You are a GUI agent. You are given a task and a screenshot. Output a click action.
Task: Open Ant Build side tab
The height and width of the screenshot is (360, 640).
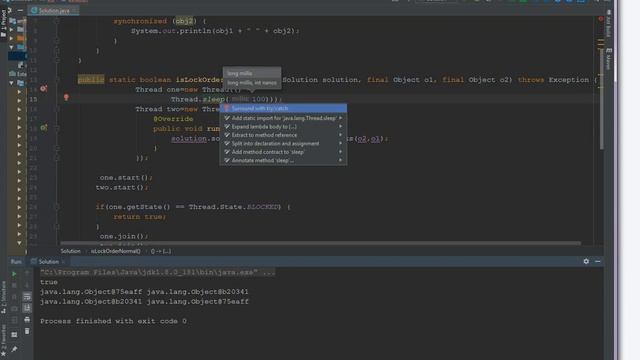(608, 23)
